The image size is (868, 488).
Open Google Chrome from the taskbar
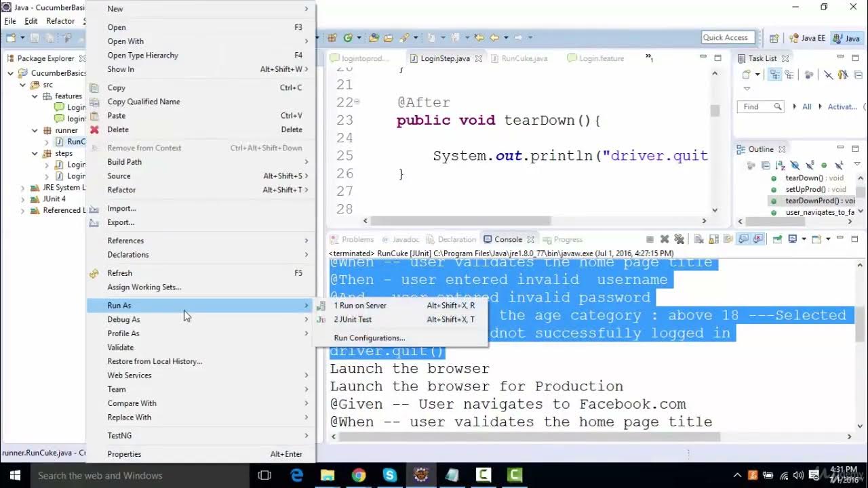[x=359, y=475]
